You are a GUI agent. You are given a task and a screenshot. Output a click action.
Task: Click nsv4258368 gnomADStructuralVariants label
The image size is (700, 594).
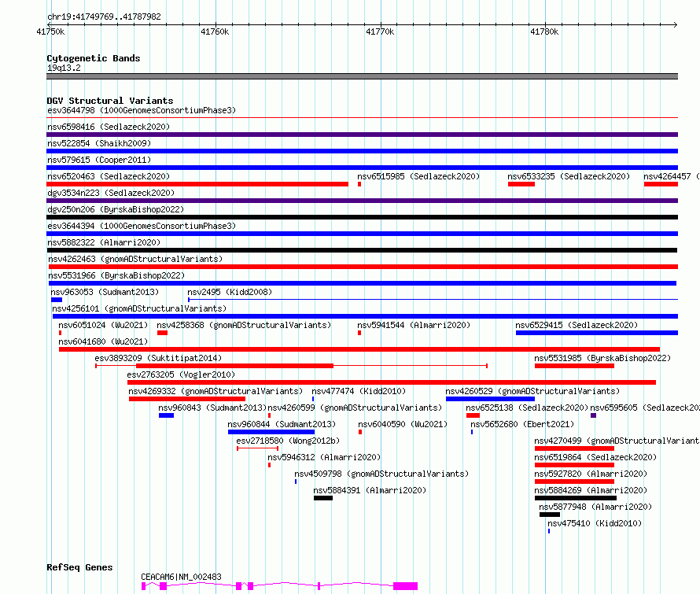coord(244,325)
